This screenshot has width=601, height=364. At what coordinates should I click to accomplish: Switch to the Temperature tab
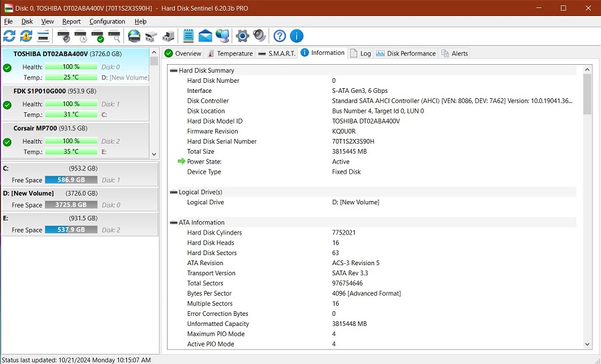230,53
